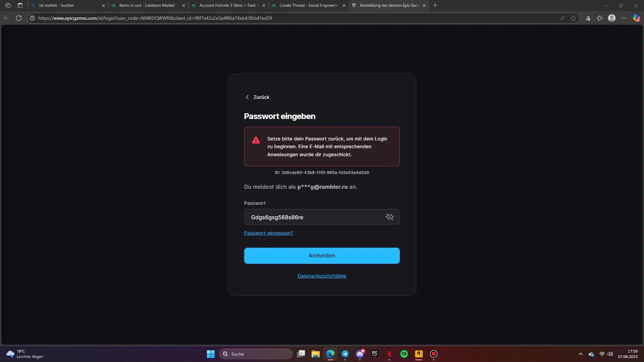This screenshot has width=644, height=362.
Task: Open clock and date 17:59
Action: 628,354
